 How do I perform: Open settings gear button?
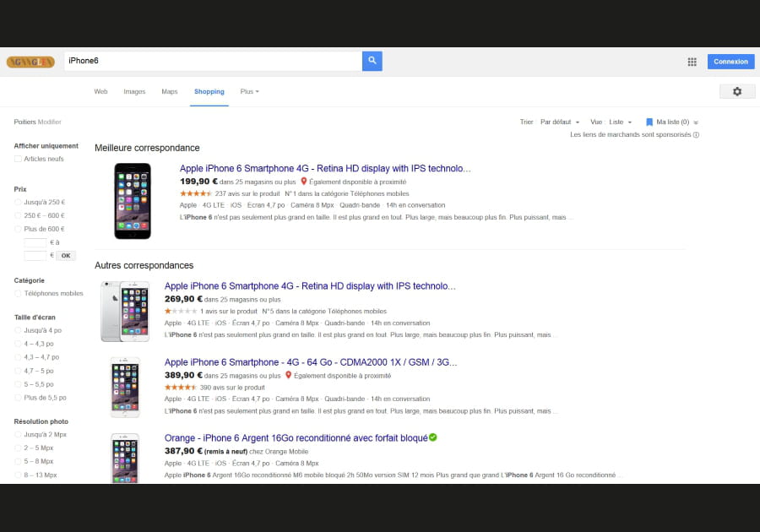click(736, 91)
